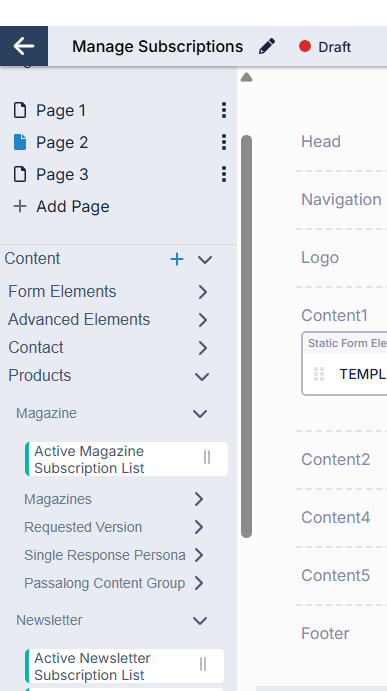
Task: Click the Draft status indicator
Action: [x=325, y=46]
